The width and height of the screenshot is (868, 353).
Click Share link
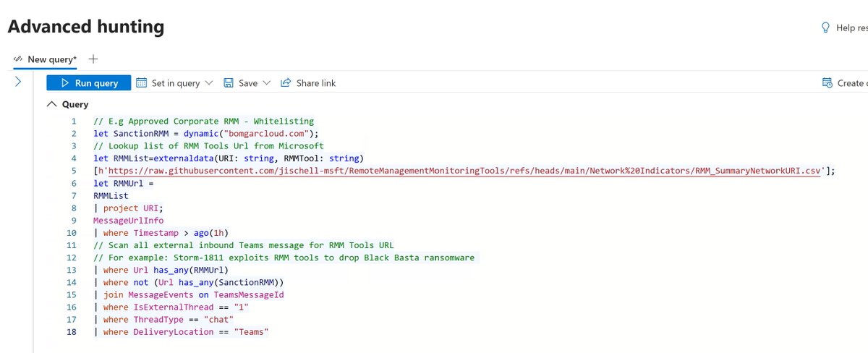coord(308,83)
